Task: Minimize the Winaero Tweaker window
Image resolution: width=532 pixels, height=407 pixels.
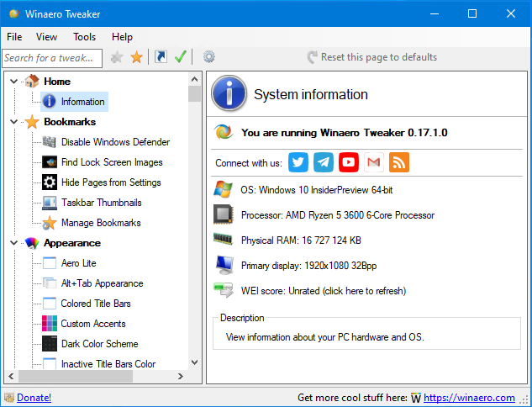Action: click(435, 13)
